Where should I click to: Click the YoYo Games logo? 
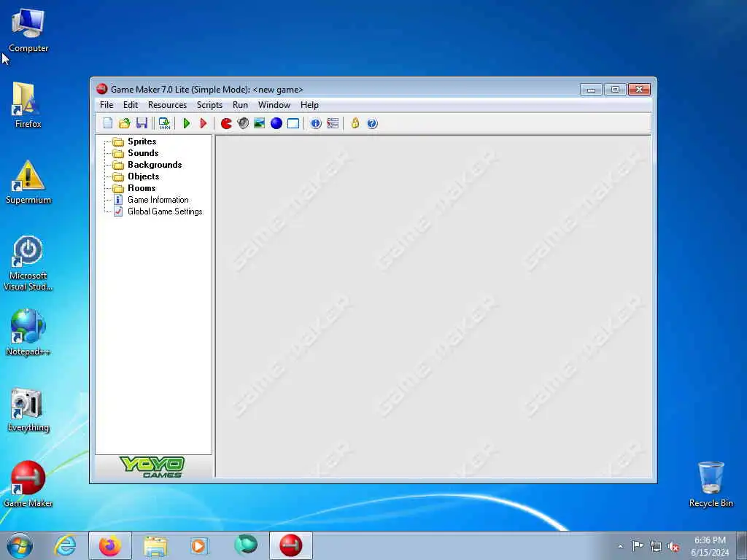pyautogui.click(x=153, y=467)
